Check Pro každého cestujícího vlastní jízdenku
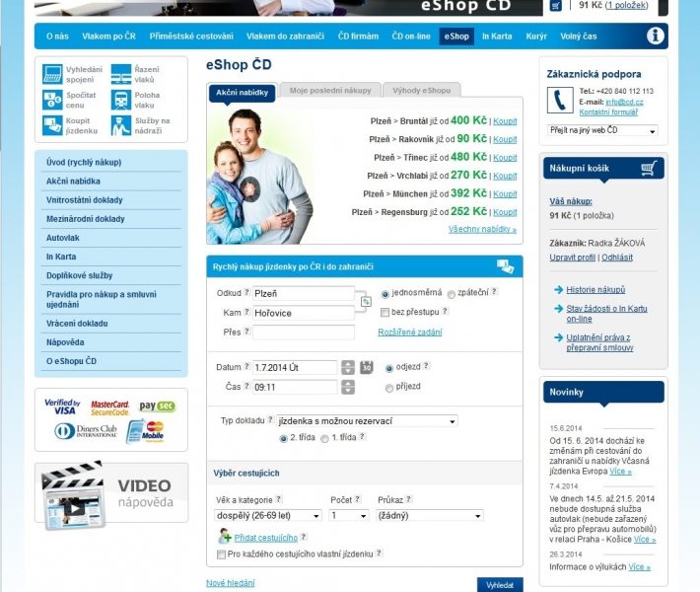Screen dimensions: 700x592 point(221,555)
